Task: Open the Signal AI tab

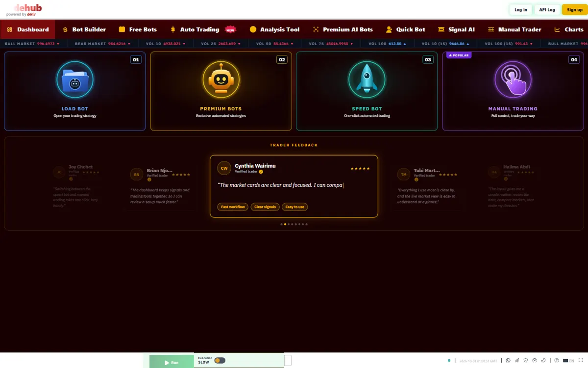Action: (456, 29)
